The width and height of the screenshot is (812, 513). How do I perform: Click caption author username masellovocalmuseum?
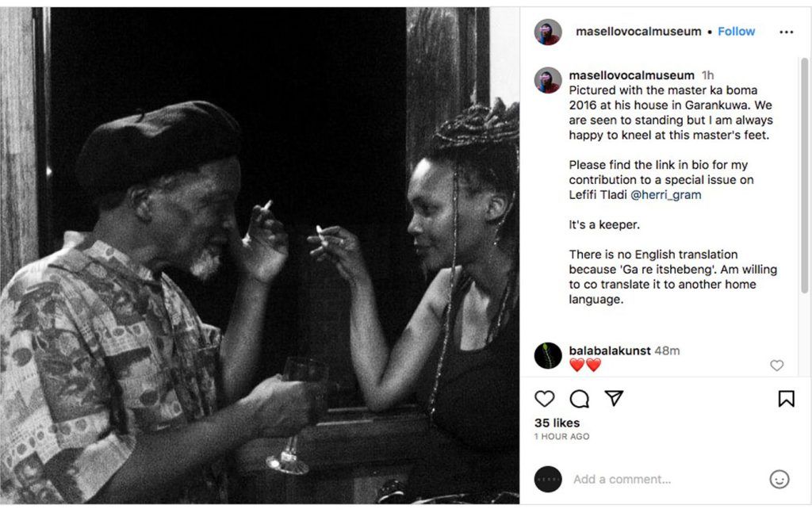pyautogui.click(x=631, y=75)
